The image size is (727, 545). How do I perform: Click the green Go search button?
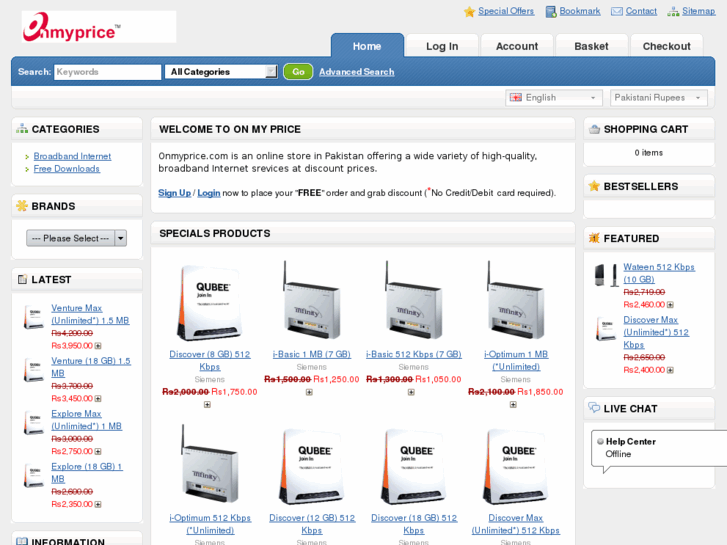click(x=298, y=72)
